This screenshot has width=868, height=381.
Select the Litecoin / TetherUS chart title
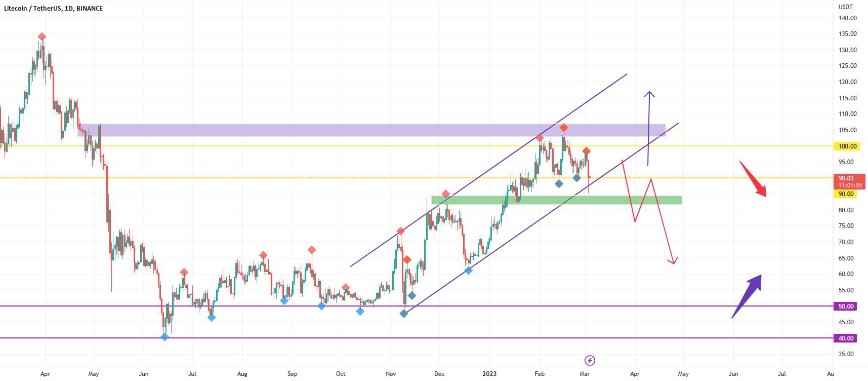coord(53,9)
